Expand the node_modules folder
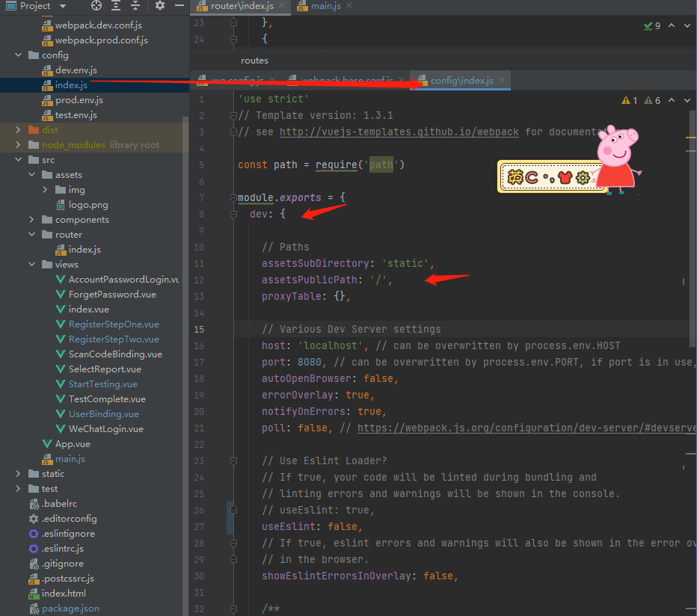697x616 pixels. pyautogui.click(x=18, y=145)
